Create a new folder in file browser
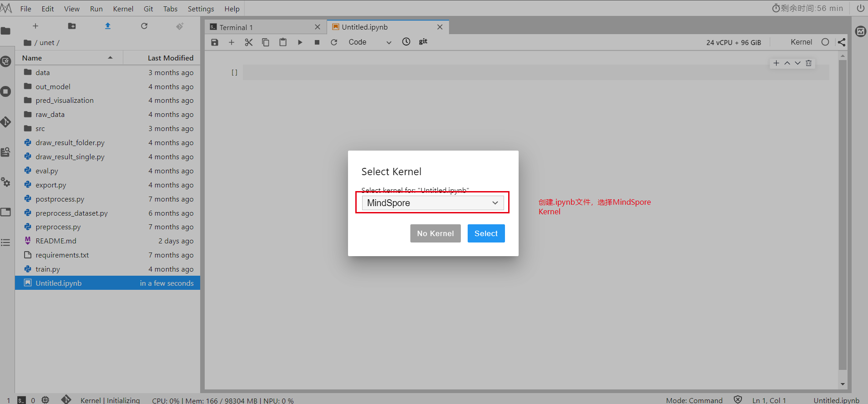Viewport: 868px width, 404px height. pos(72,26)
